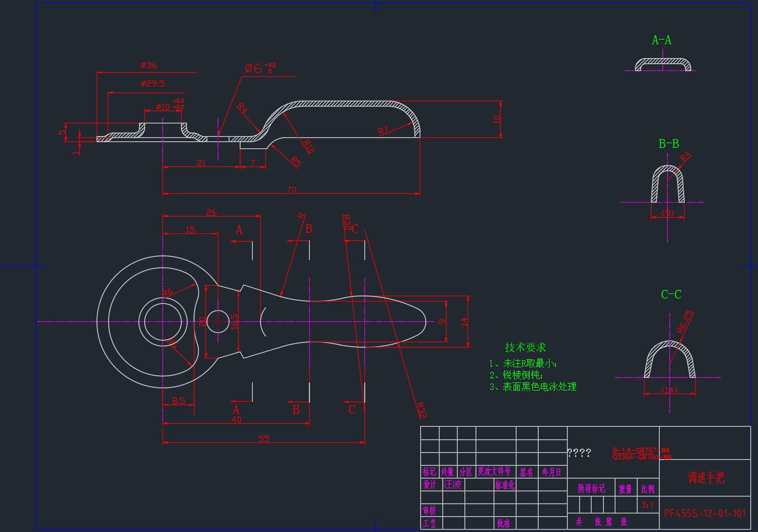Click the 调速手把 title block name
This screenshot has height=532, width=758.
tap(706, 478)
